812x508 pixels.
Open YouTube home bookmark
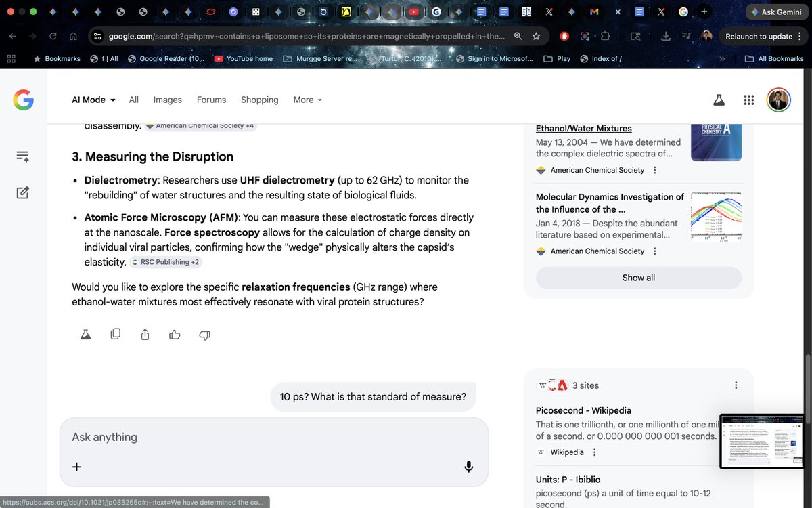click(244, 59)
